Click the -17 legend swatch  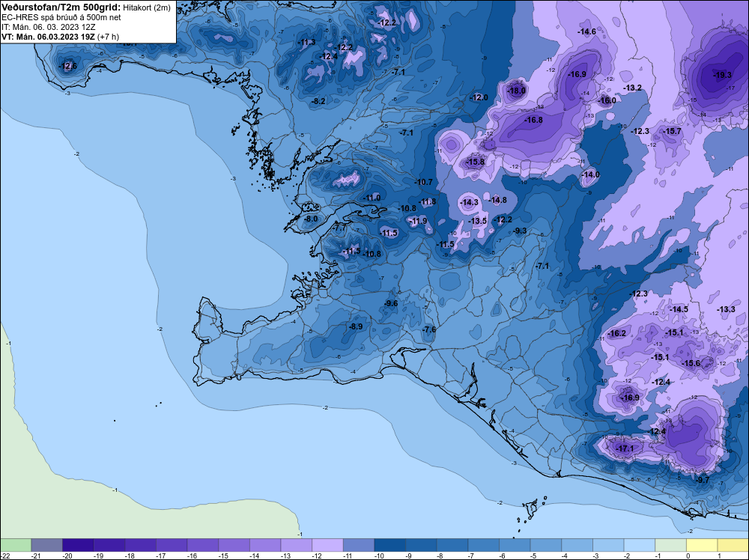172,545
